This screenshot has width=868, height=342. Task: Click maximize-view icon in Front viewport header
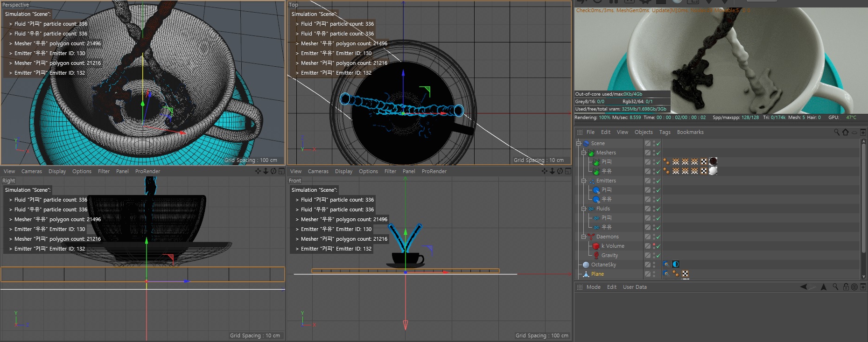[x=568, y=171]
